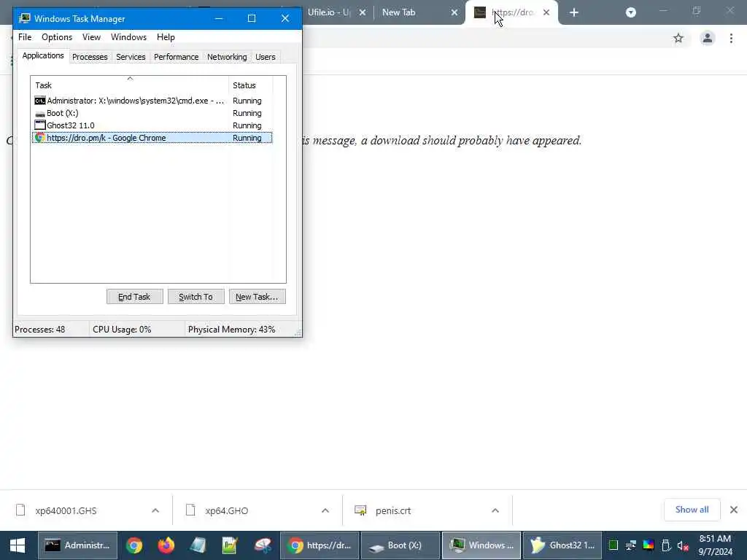Click the Chrome icon in task list
The height and width of the screenshot is (560, 747).
click(40, 138)
